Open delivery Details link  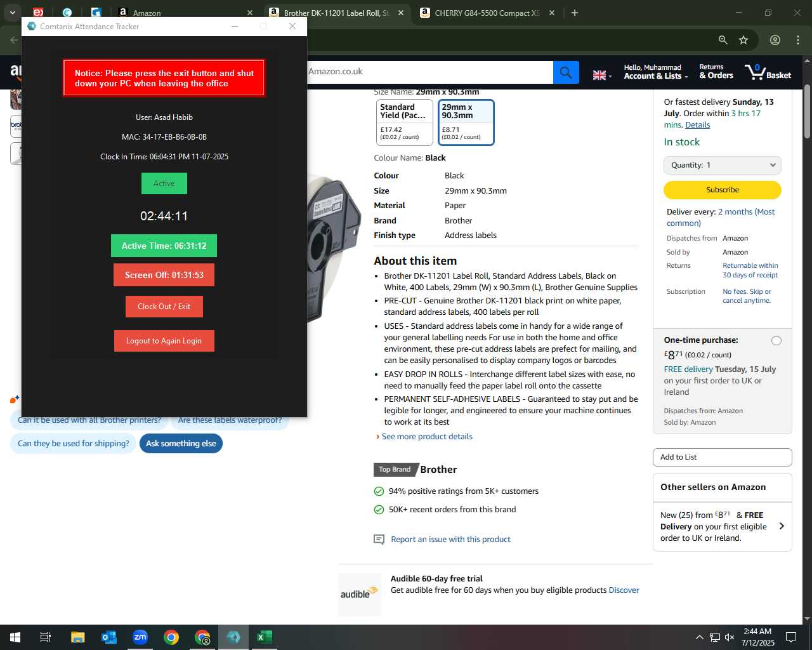tap(698, 125)
